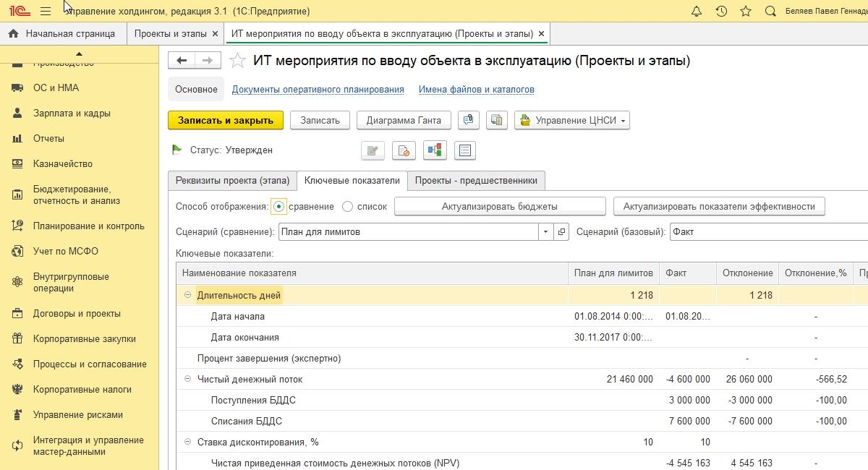This screenshot has width=868, height=470.
Task: Close the ИТ мероприятия tab
Action: (542, 33)
